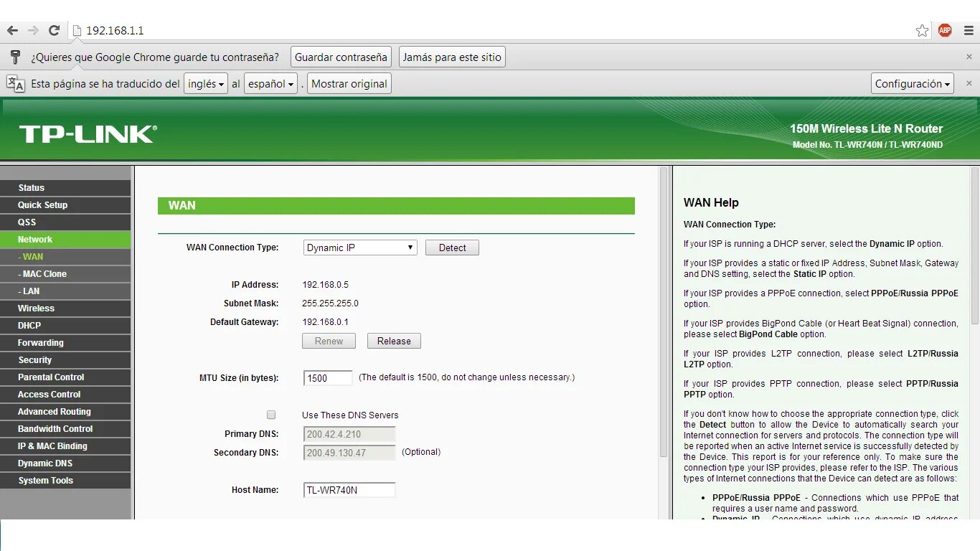The image size is (980, 551).
Task: Select LAN submenu item
Action: pyautogui.click(x=65, y=291)
